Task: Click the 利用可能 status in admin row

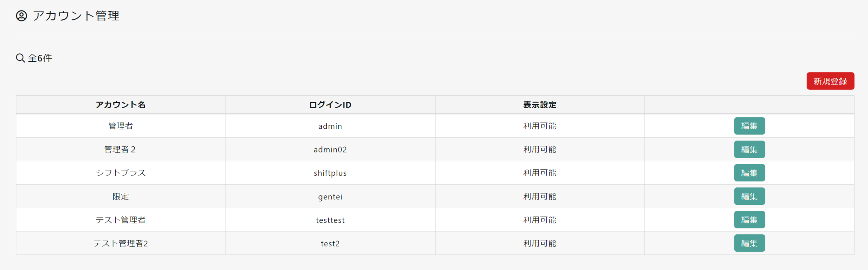Action: click(x=540, y=126)
